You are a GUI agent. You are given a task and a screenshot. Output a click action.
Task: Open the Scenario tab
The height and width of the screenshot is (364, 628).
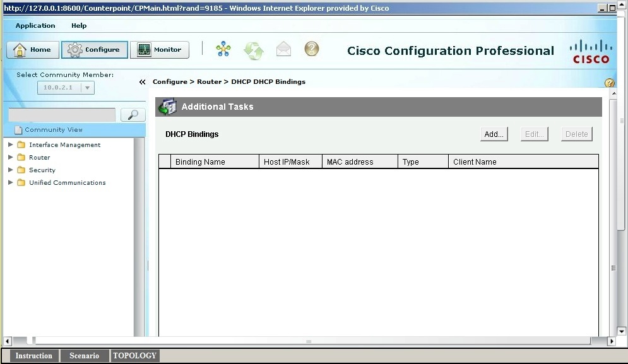point(84,356)
